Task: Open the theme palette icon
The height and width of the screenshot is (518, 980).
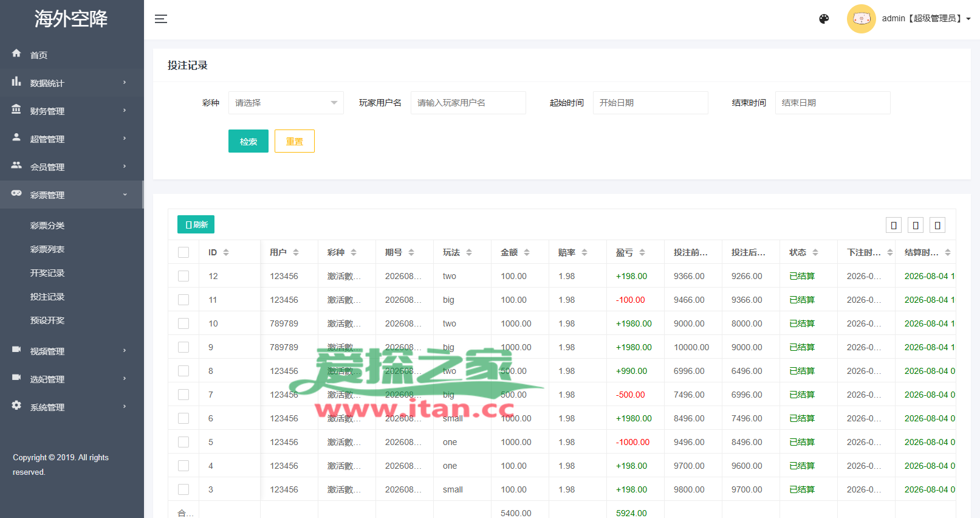Action: 824,19
